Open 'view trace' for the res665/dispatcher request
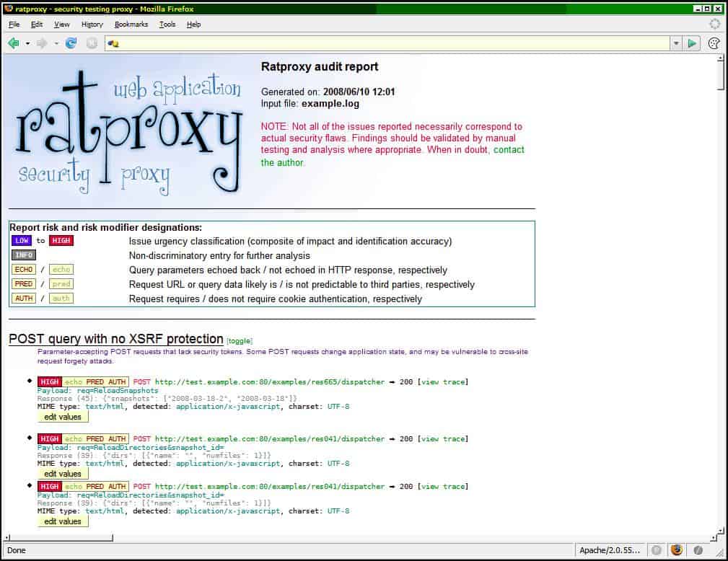 click(442, 382)
